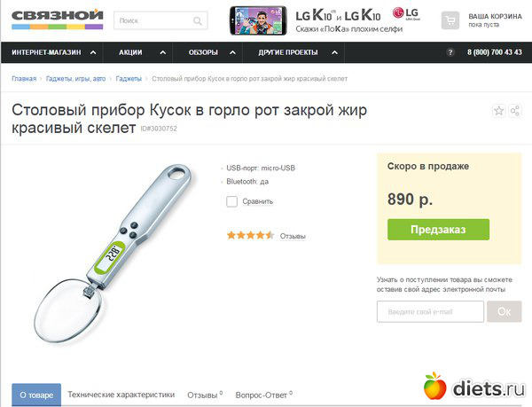Add product to favorites with star icon

[x=498, y=111]
